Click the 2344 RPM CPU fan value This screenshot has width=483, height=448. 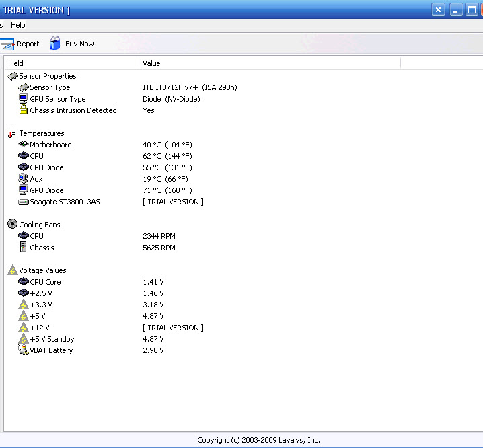pos(159,236)
